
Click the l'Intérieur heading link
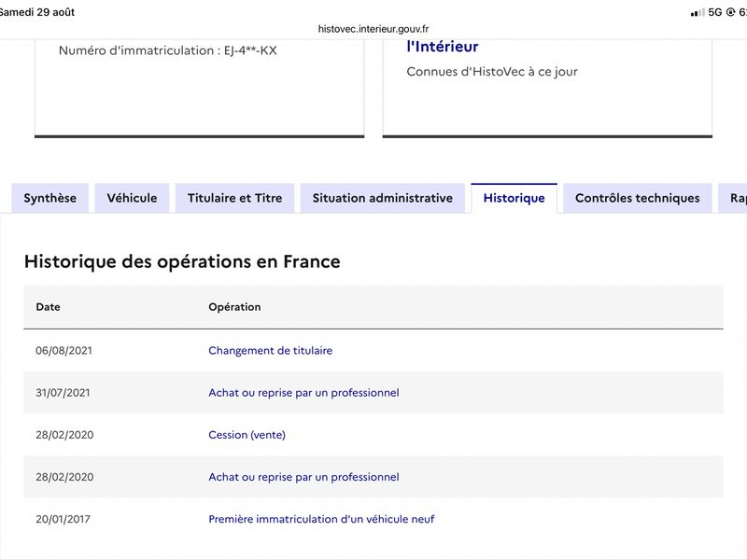pyautogui.click(x=442, y=47)
